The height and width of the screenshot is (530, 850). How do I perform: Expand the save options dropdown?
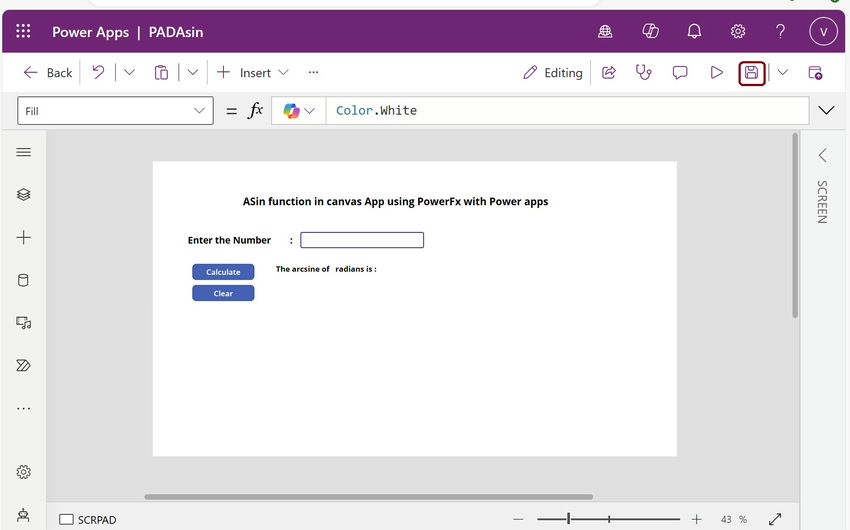pyautogui.click(x=782, y=72)
